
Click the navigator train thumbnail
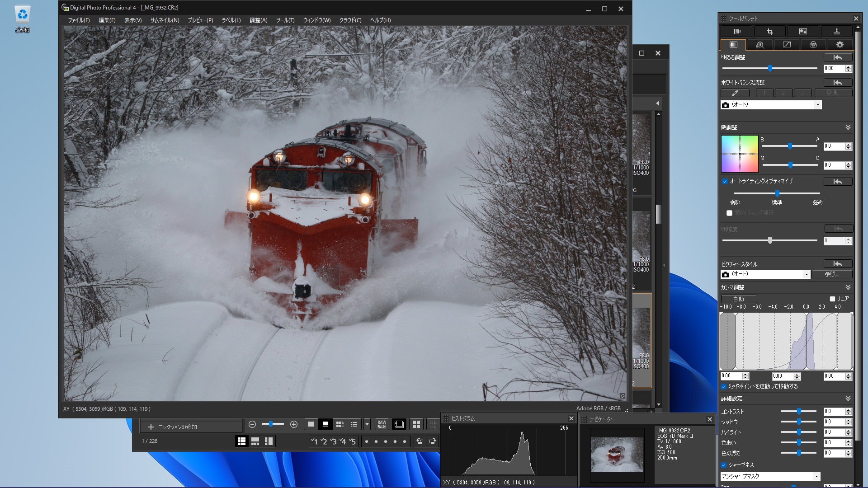coord(617,455)
